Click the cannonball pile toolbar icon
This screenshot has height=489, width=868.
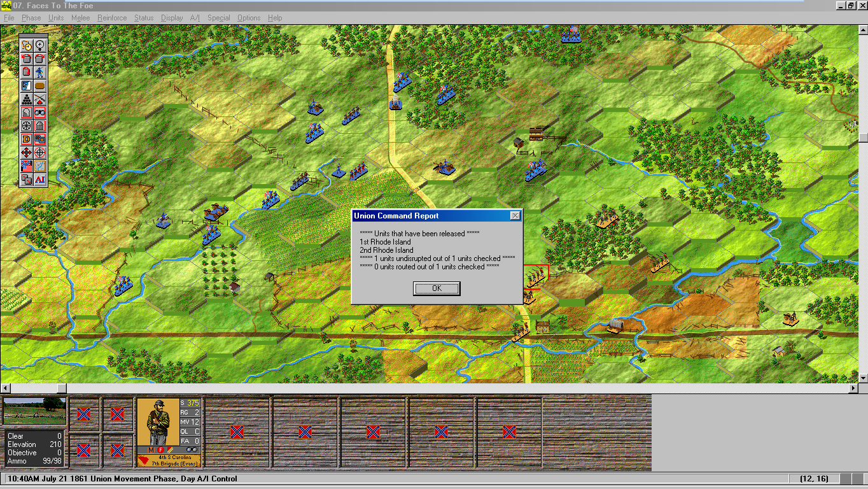27,99
